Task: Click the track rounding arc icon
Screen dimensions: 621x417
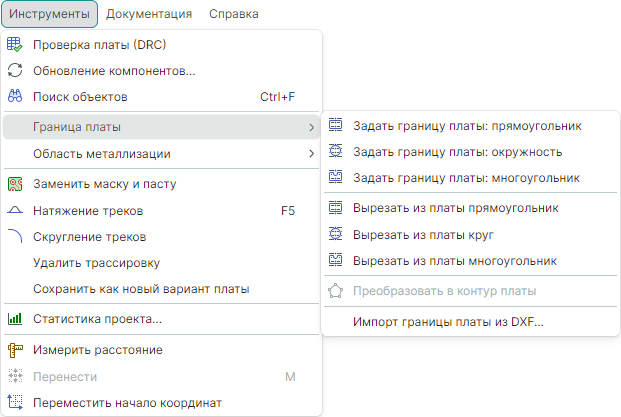Action: coord(15,237)
